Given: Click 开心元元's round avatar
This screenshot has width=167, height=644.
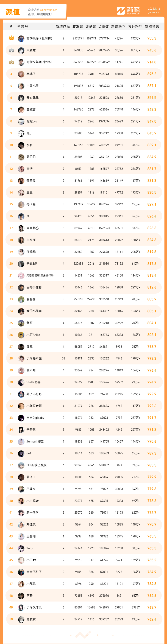Looking at the screenshot, I should coord(21,98).
